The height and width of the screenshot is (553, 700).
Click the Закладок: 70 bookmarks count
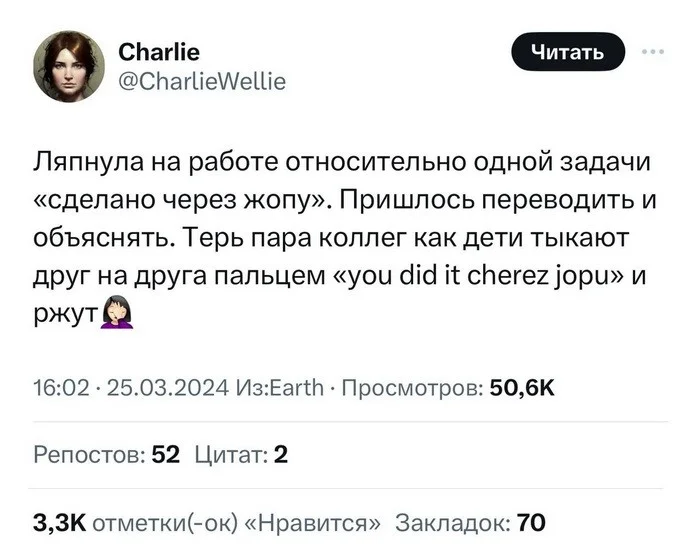pyautogui.click(x=470, y=521)
